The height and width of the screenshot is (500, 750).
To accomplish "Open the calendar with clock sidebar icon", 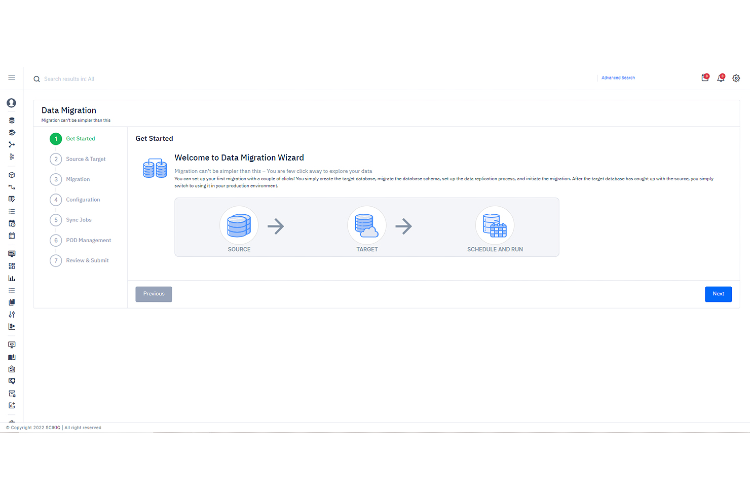I will pyautogui.click(x=12, y=223).
